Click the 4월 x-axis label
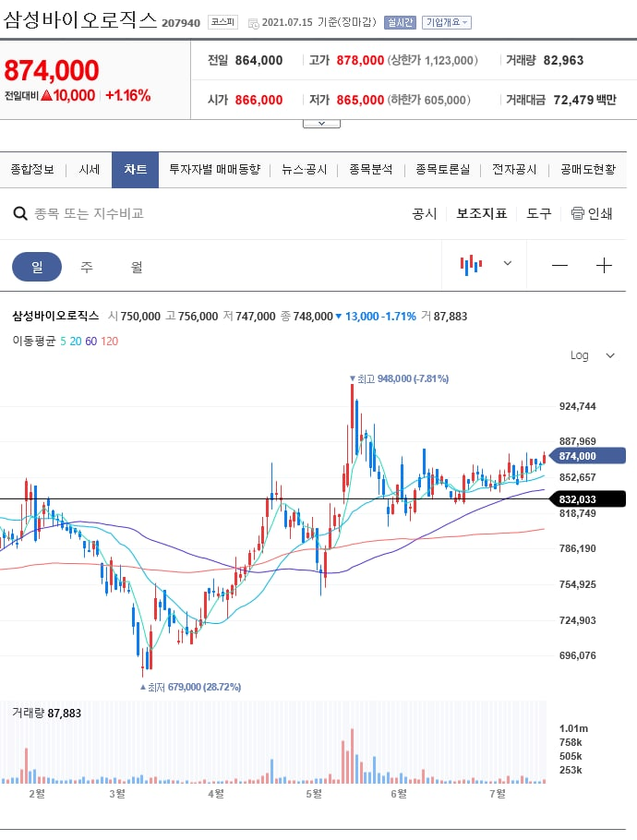This screenshot has width=637, height=840. [216, 794]
